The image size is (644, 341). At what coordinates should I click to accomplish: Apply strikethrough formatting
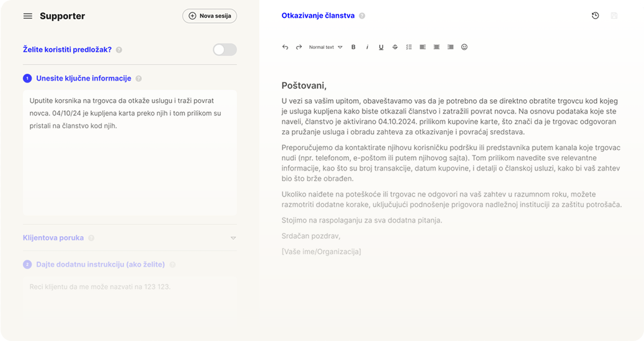(x=395, y=47)
